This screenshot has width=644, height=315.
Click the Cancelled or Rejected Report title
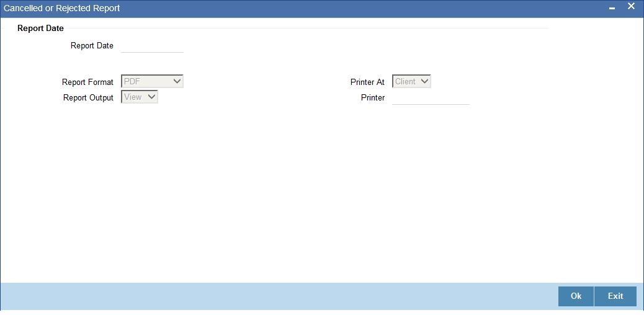pyautogui.click(x=61, y=8)
